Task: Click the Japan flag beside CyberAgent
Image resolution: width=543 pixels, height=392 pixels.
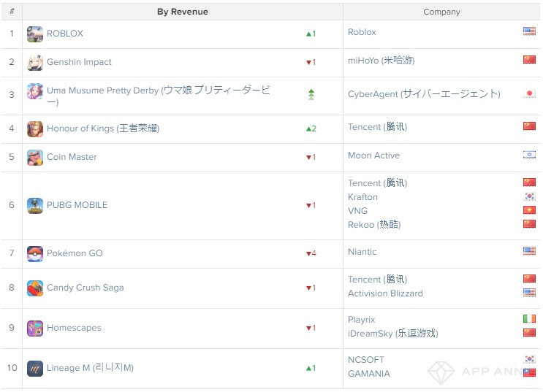Action: tap(529, 93)
